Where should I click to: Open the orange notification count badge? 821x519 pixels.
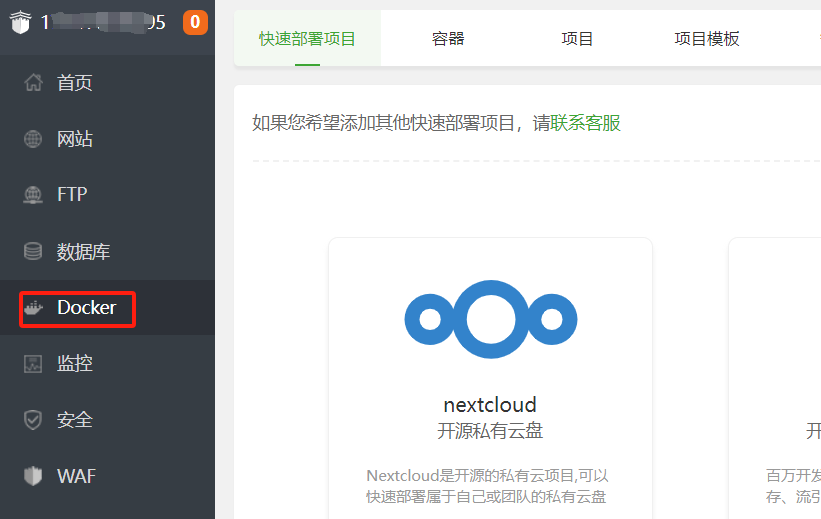click(x=195, y=22)
